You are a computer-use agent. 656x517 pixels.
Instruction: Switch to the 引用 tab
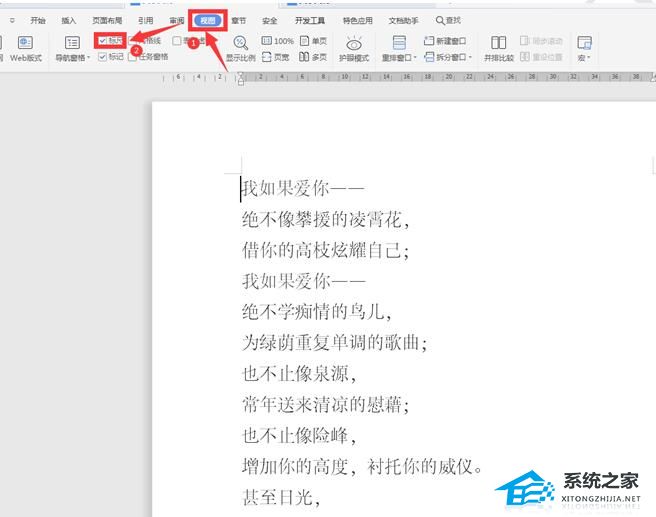(x=146, y=20)
